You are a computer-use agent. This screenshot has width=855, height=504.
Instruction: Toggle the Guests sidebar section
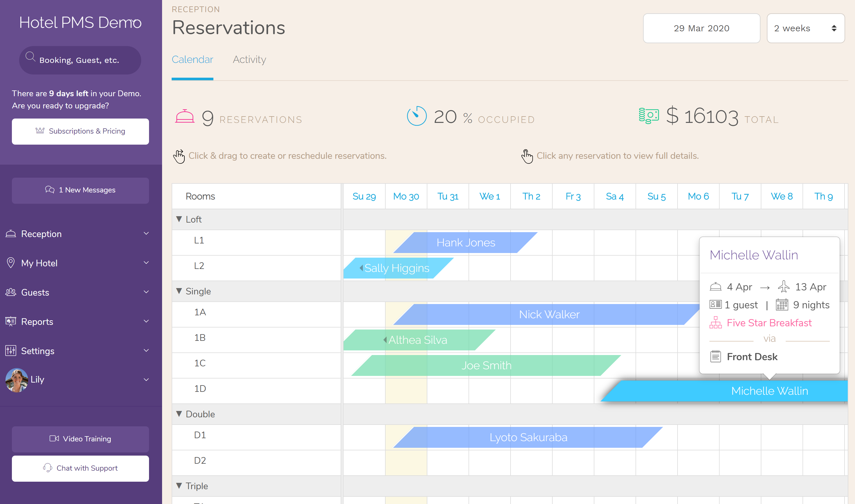pyautogui.click(x=80, y=292)
